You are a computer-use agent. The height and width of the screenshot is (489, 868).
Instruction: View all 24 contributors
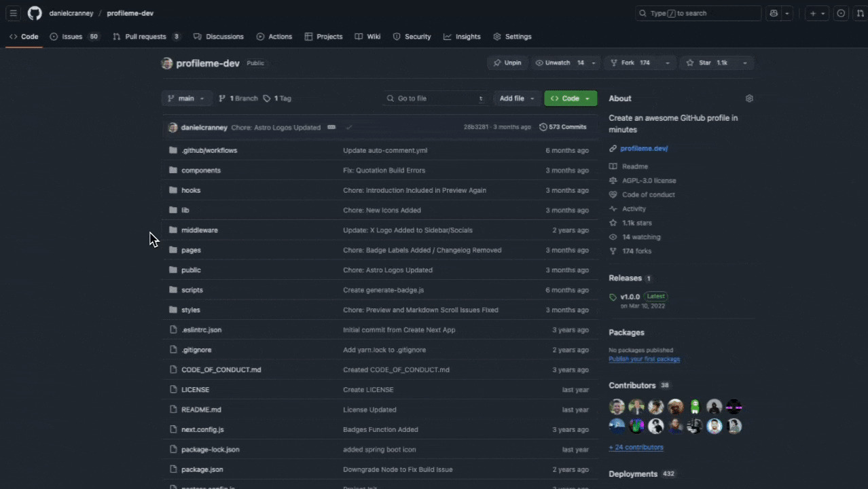[x=635, y=447]
